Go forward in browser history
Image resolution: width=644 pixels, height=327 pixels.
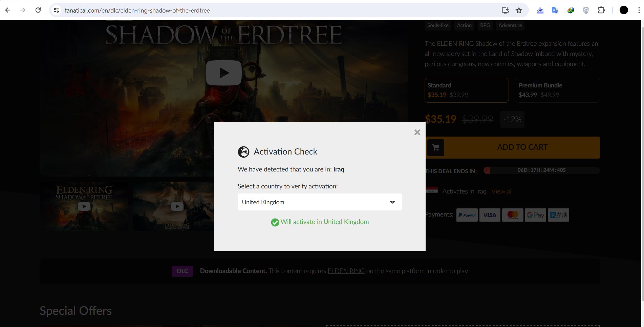coord(23,10)
